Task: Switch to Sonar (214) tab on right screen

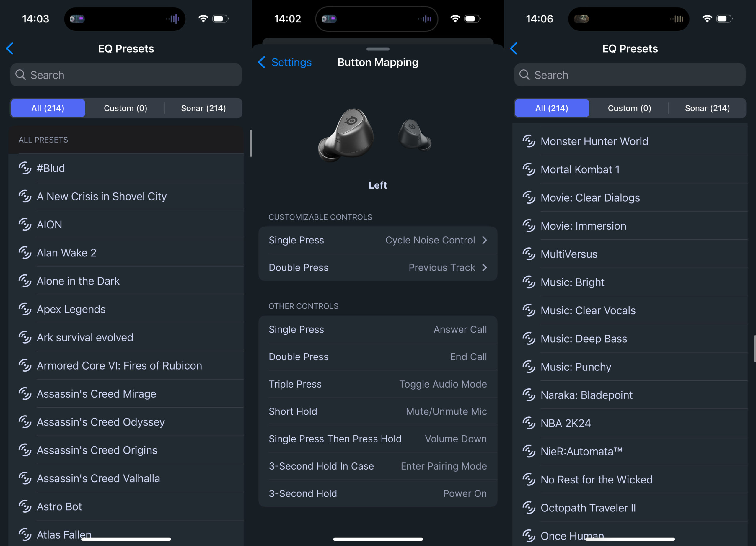Action: 707,108
